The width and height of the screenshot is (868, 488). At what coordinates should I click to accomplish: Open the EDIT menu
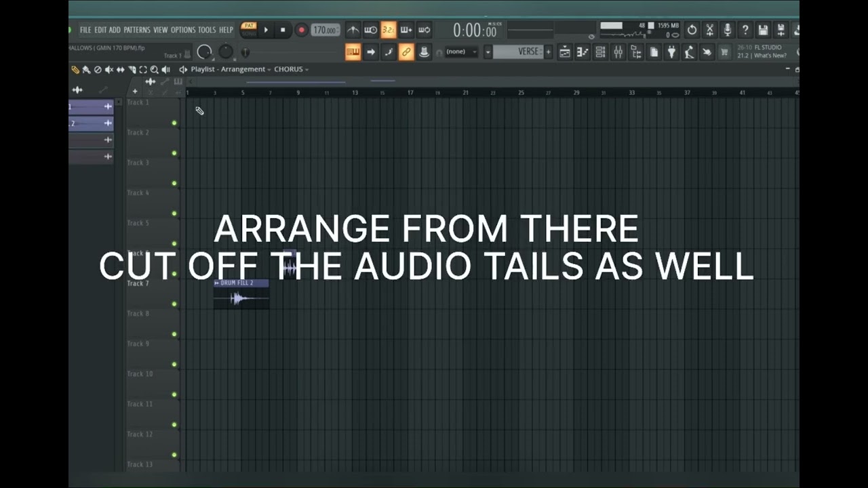coord(100,30)
